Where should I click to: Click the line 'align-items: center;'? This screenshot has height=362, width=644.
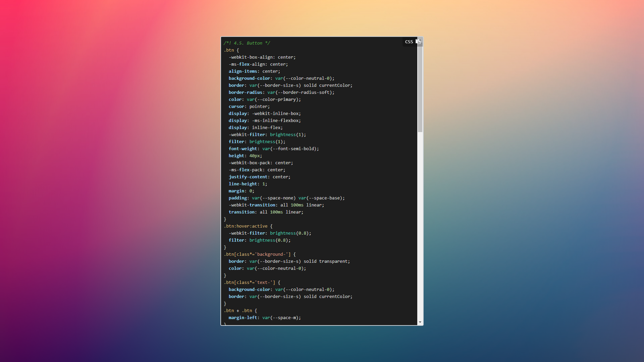[x=254, y=71]
